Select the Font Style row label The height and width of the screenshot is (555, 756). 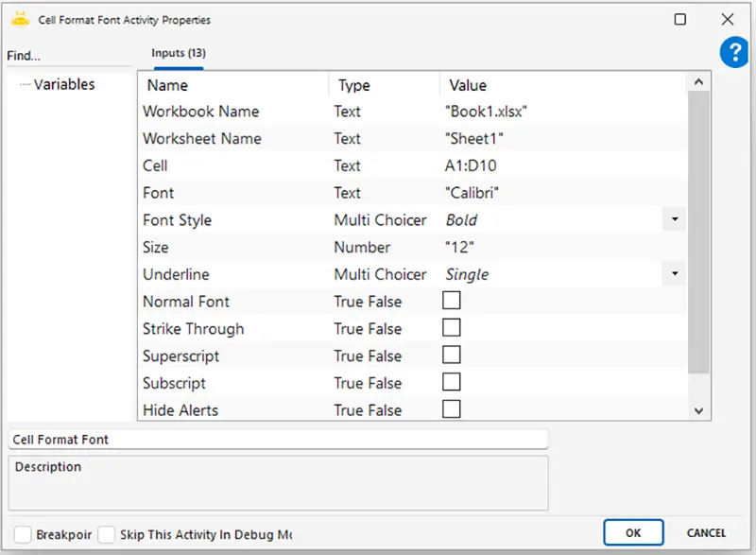pos(177,220)
